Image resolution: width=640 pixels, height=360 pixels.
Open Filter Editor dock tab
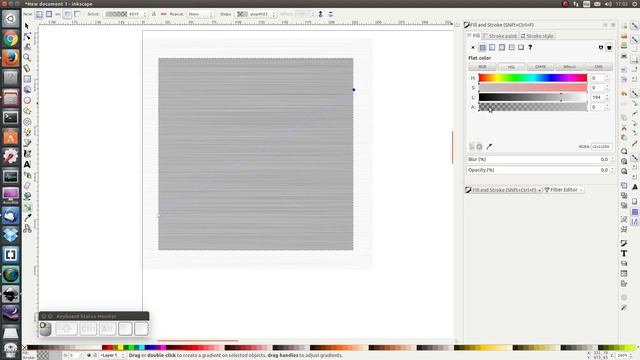click(x=564, y=190)
